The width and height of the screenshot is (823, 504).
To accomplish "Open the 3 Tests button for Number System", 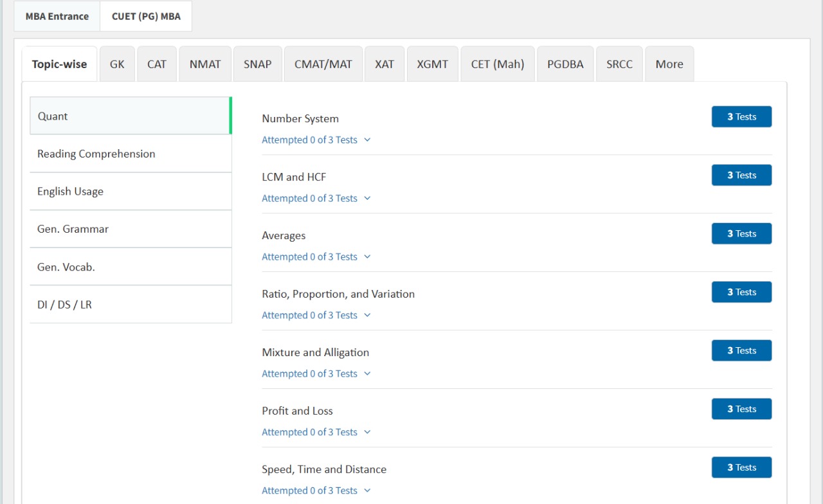I will [741, 117].
